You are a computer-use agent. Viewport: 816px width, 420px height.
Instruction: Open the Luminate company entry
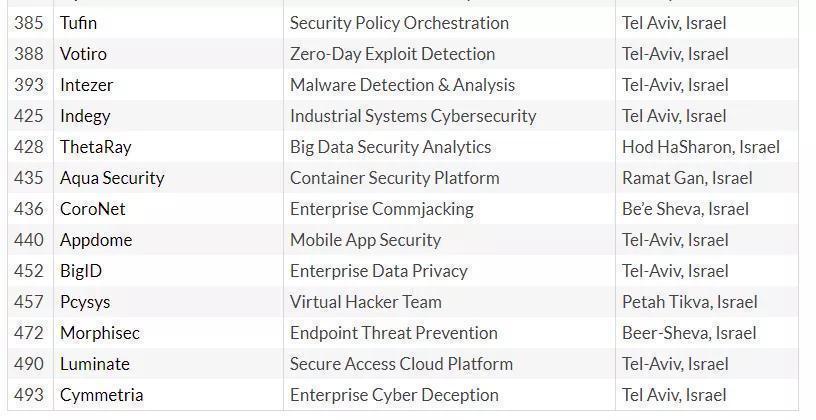tap(95, 364)
